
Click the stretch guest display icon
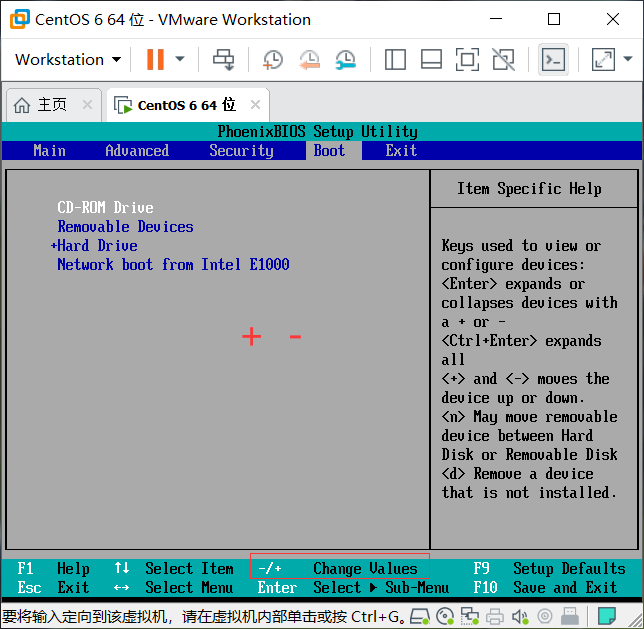603,60
